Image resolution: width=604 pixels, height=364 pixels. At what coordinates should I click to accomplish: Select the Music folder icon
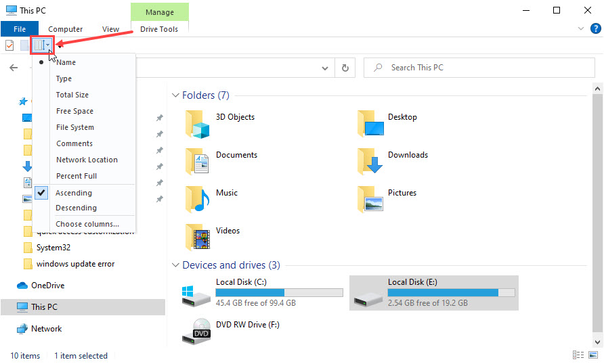(197, 199)
